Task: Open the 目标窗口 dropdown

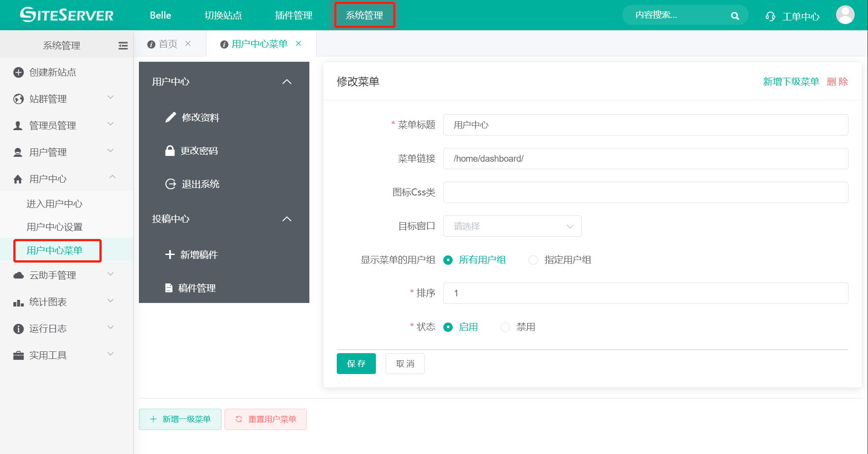Action: pyautogui.click(x=512, y=226)
